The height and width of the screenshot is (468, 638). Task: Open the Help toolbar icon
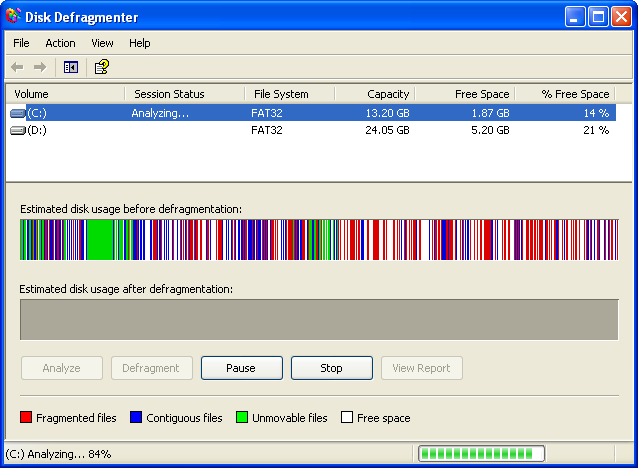tap(102, 67)
